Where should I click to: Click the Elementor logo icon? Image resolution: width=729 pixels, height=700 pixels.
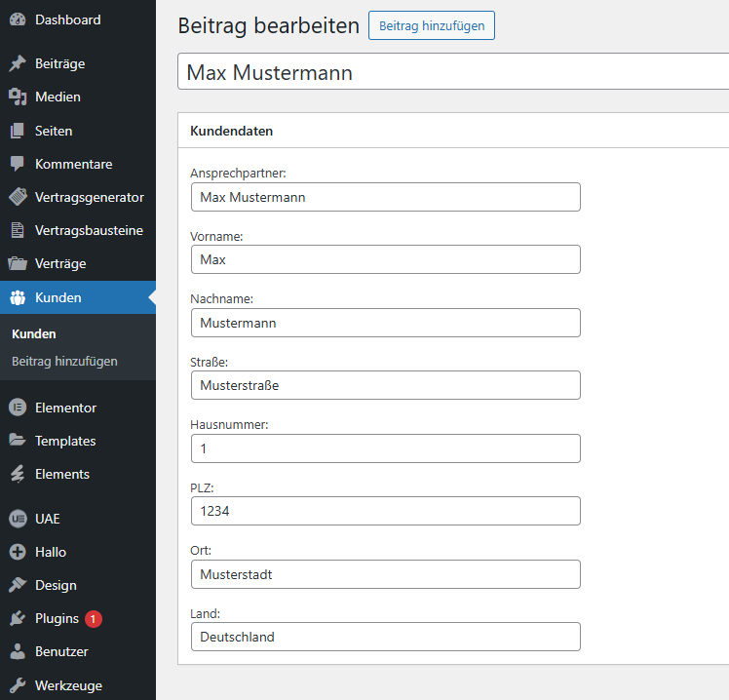coord(18,408)
